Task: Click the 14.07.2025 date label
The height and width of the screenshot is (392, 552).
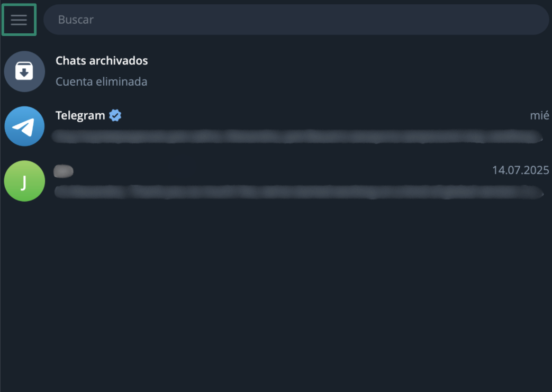Action: (520, 170)
